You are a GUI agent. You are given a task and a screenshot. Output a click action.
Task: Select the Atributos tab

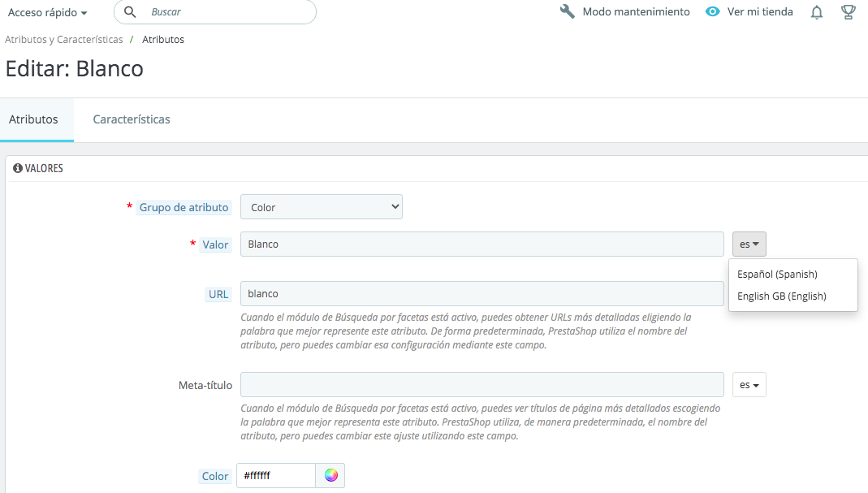click(x=33, y=119)
